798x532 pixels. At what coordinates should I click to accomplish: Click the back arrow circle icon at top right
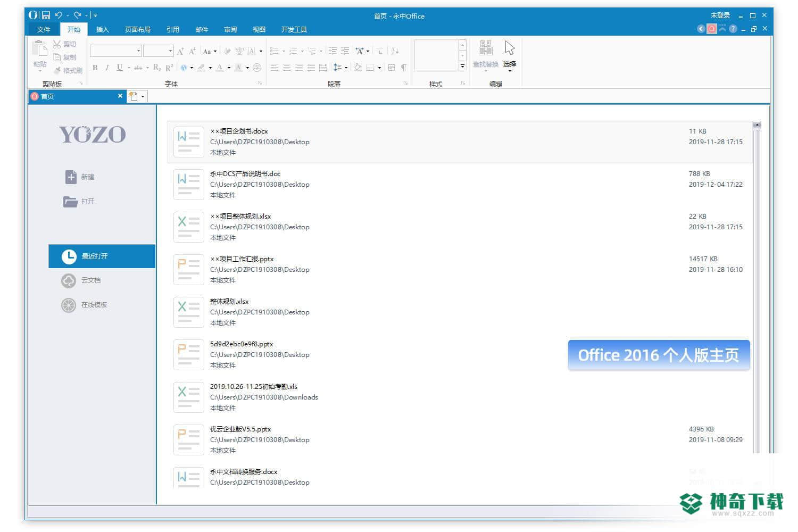[701, 29]
